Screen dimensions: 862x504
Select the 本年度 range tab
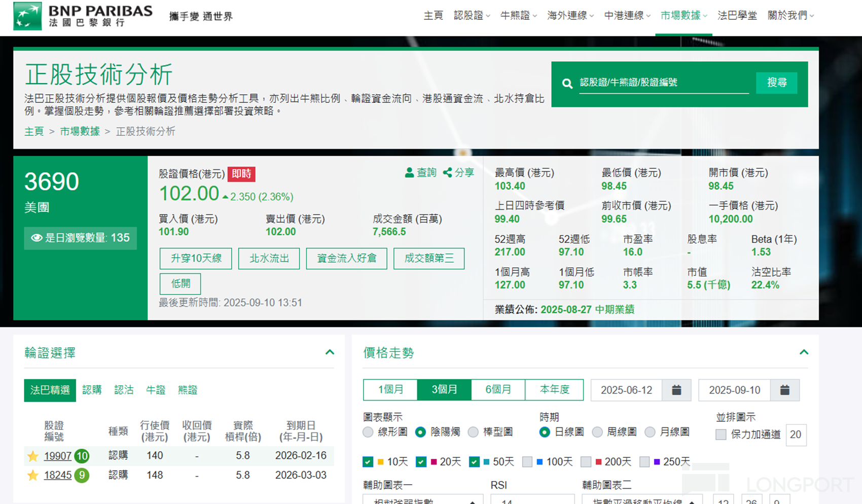point(554,390)
